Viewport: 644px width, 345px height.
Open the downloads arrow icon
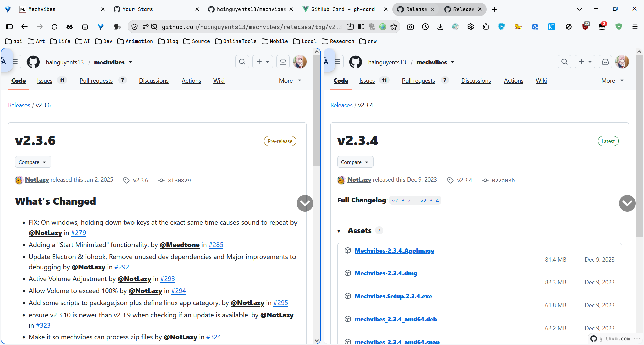point(440,27)
